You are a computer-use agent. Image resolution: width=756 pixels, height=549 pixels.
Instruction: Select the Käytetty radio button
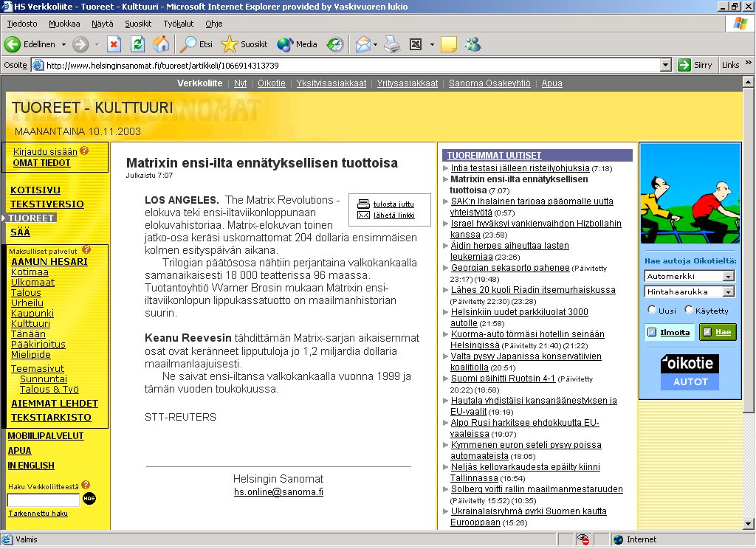(x=689, y=309)
